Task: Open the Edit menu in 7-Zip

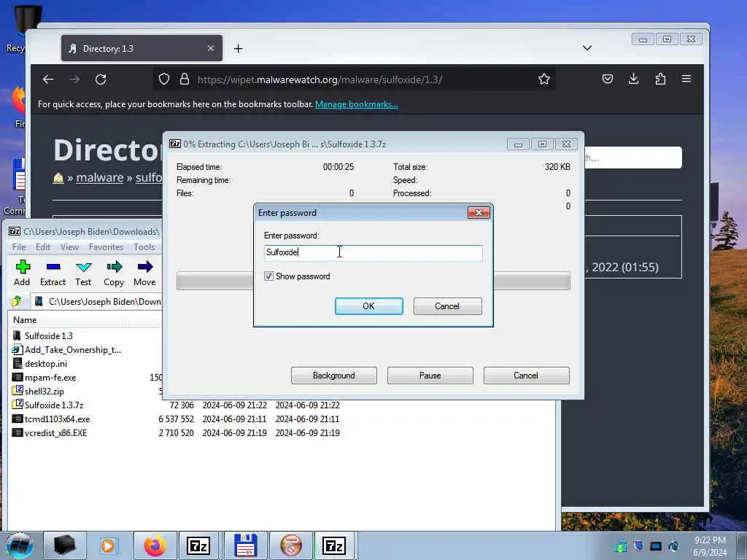Action: coord(43,247)
